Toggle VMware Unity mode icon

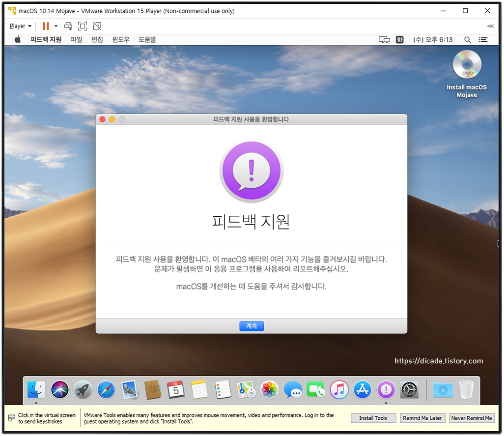tap(97, 26)
